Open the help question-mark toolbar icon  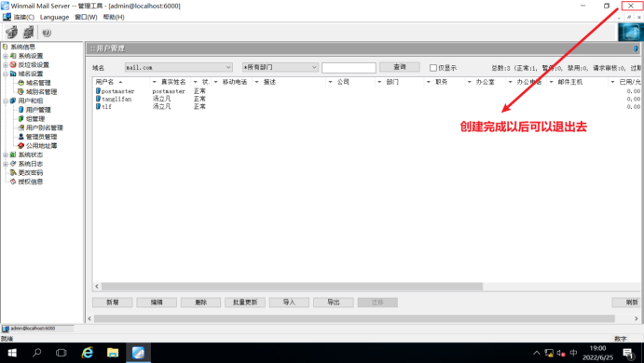click(47, 33)
